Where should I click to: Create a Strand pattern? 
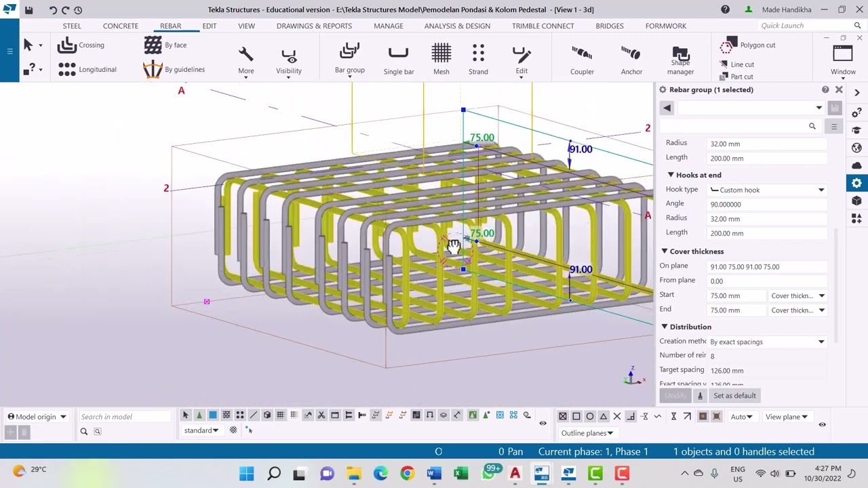tap(478, 60)
